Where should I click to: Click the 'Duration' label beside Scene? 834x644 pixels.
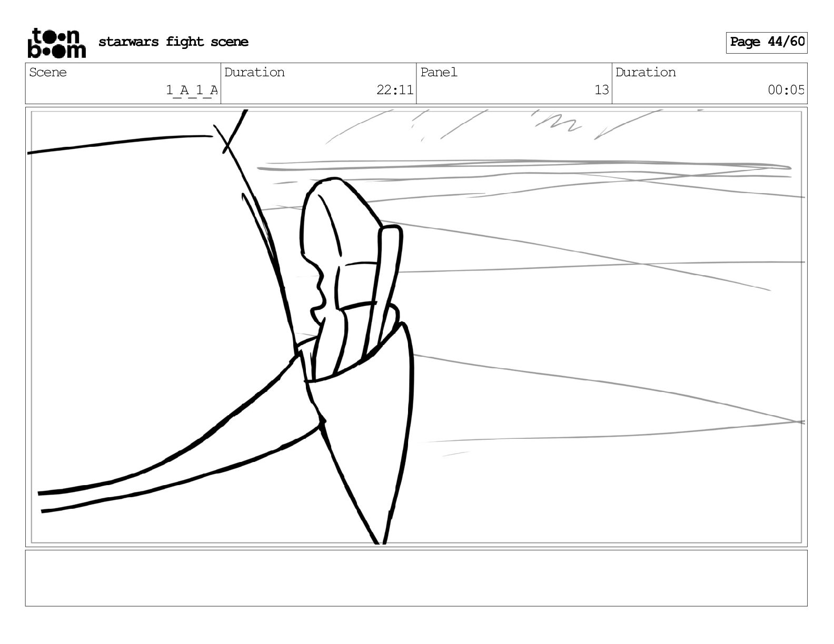click(254, 73)
